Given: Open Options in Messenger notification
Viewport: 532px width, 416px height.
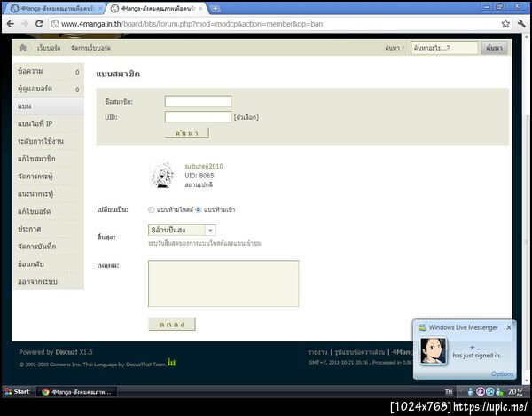Looking at the screenshot, I should (x=502, y=373).
